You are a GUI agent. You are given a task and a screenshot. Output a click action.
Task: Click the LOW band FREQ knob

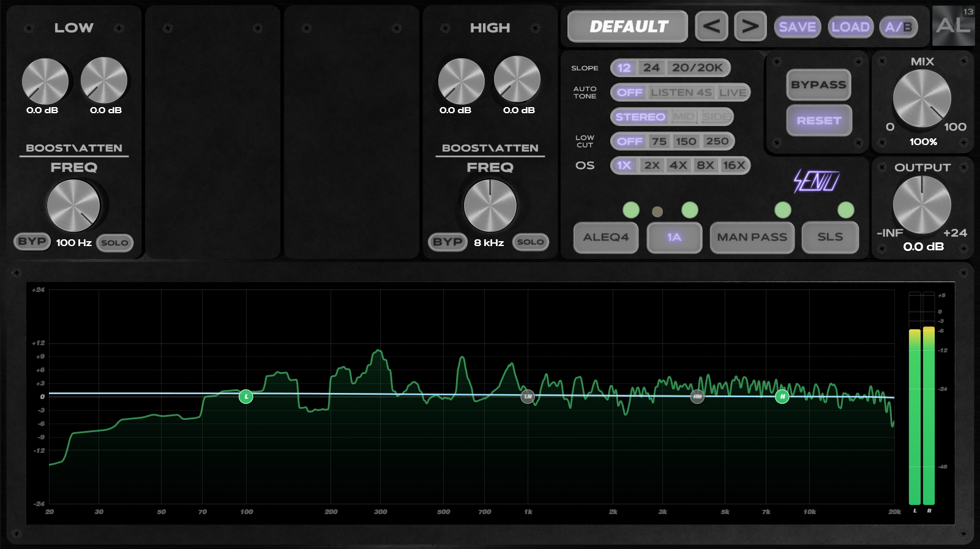coord(73,206)
